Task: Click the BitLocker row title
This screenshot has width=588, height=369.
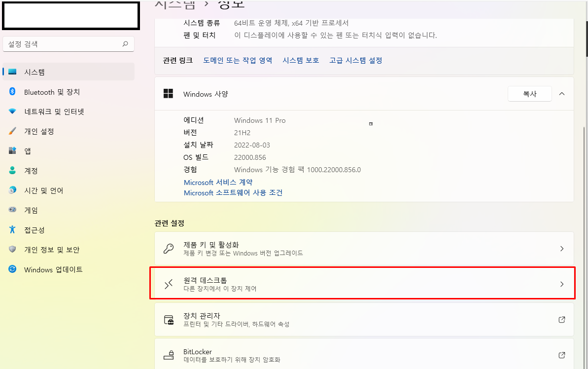Action: click(198, 352)
